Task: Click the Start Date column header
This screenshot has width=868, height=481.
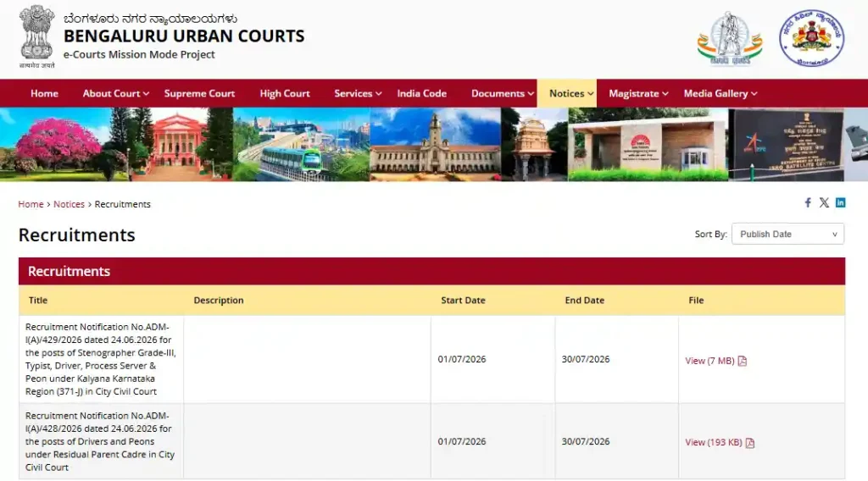Action: click(463, 301)
